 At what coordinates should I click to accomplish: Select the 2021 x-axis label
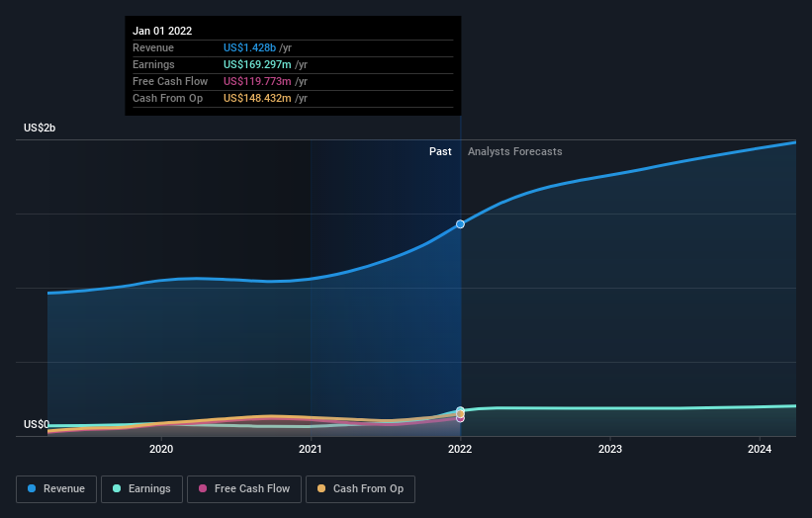tap(311, 449)
